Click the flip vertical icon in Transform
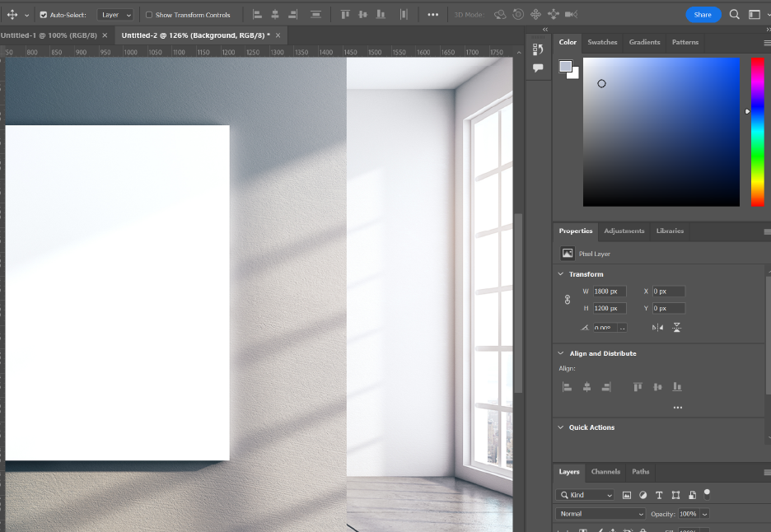This screenshot has width=771, height=532. tap(677, 327)
